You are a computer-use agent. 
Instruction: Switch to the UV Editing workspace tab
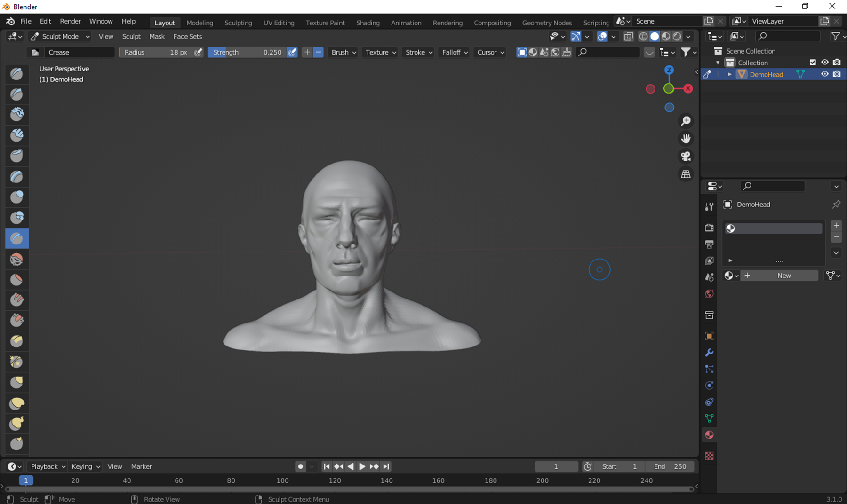(x=279, y=23)
